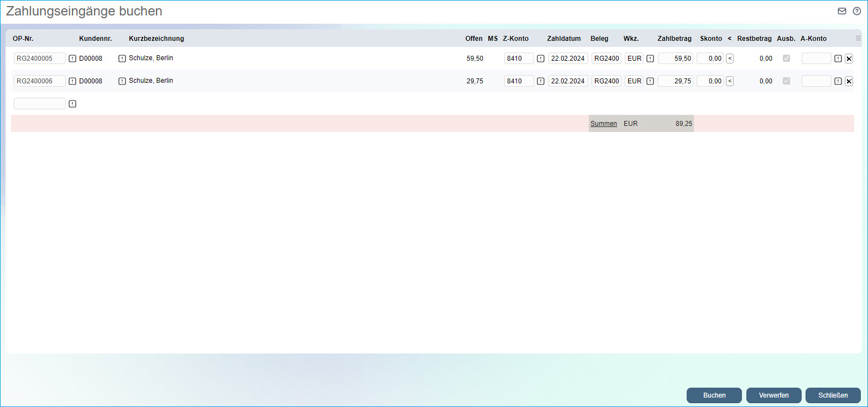This screenshot has height=407, width=868.
Task: Focus Beleg field in RG2400005 row
Action: pyautogui.click(x=606, y=59)
